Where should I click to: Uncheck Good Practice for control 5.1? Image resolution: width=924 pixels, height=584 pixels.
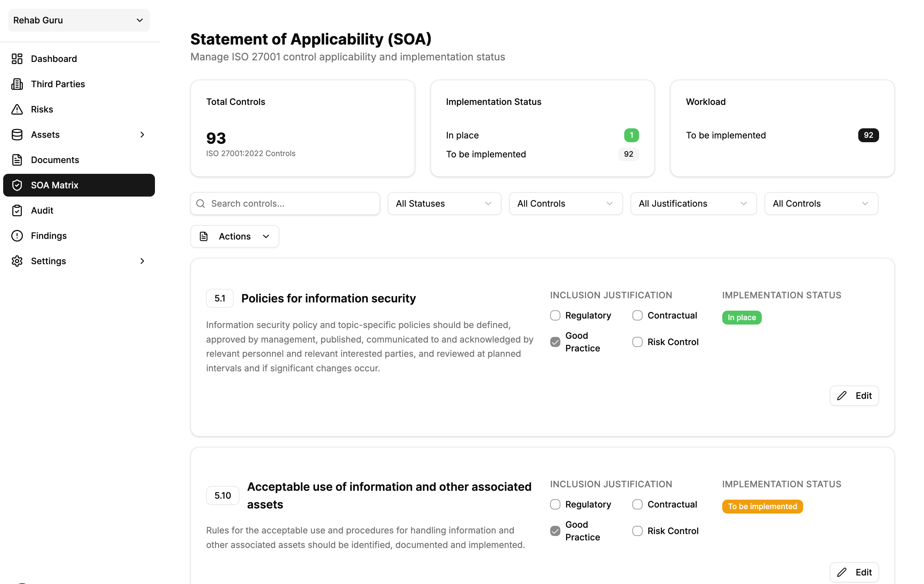click(x=555, y=342)
